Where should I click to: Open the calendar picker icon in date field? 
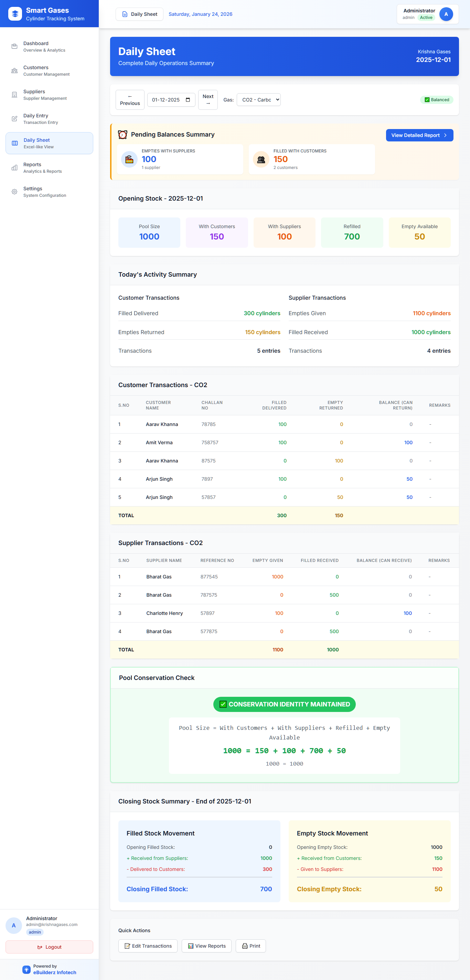[188, 100]
